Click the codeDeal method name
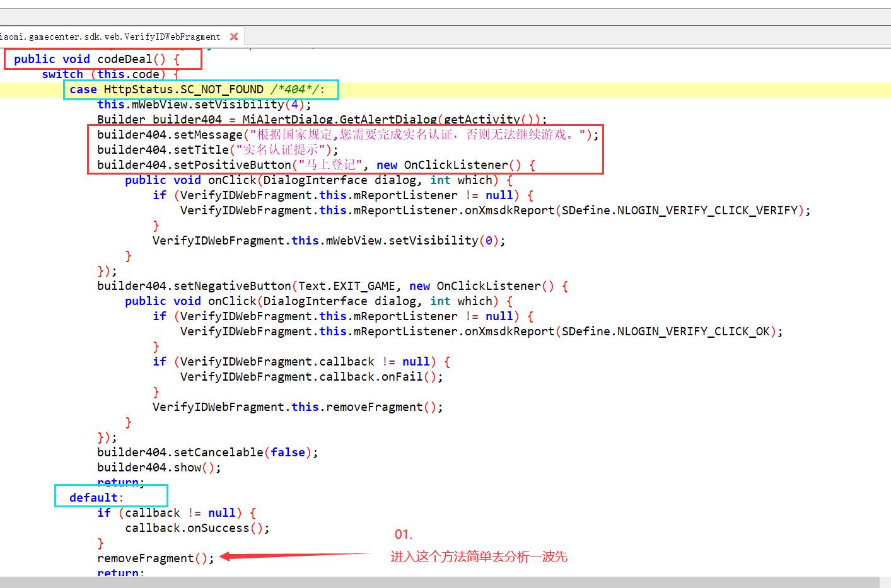Viewport: 891px width, 588px height. [x=125, y=59]
